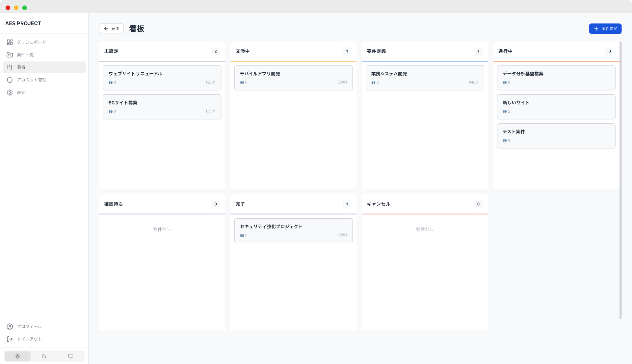Switch to system theme monitor toggle
The height and width of the screenshot is (364, 632).
coord(71,356)
